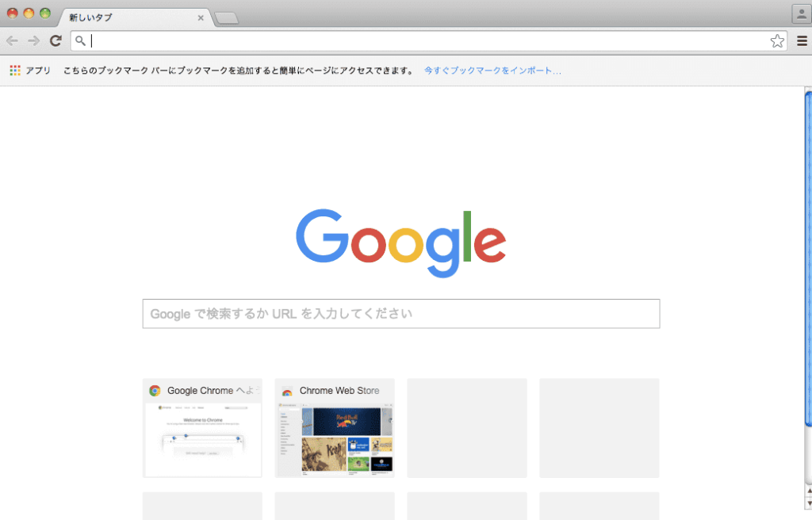Click the Web Store icon on tile
The width and height of the screenshot is (812, 520).
tap(287, 391)
